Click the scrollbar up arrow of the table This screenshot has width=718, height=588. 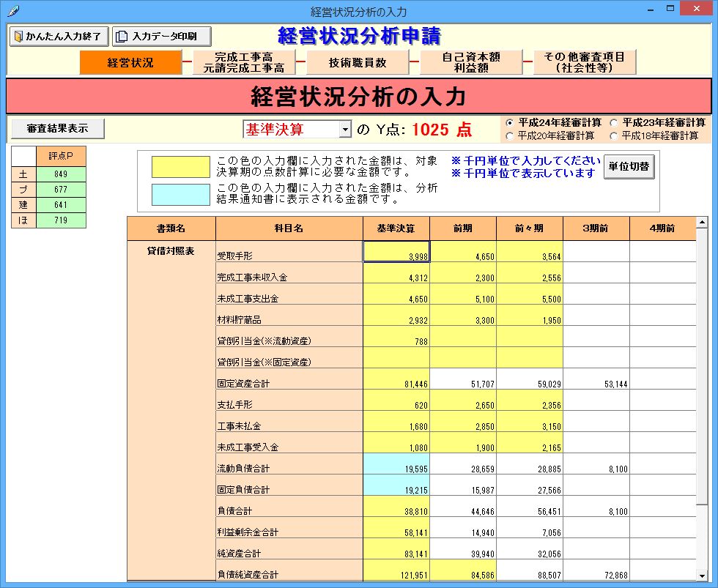tap(702, 223)
